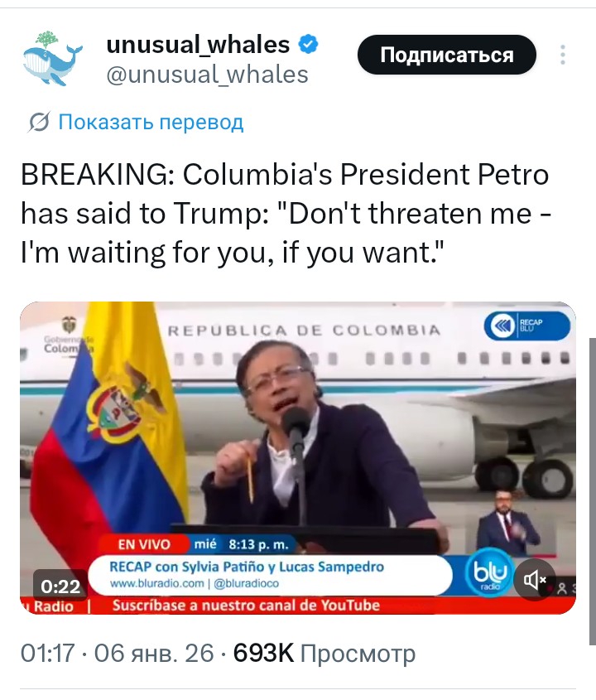596x700 pixels.
Task: Open the unusual_whales display name
Action: 198,45
